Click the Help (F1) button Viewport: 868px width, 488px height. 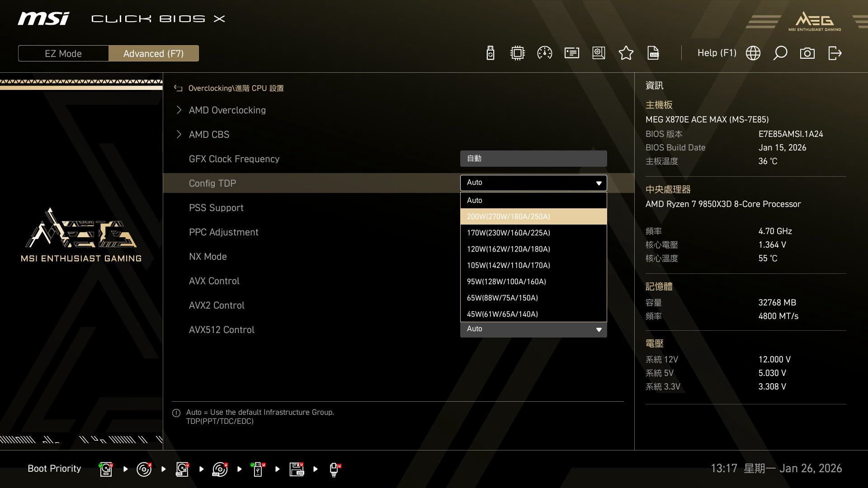(717, 53)
